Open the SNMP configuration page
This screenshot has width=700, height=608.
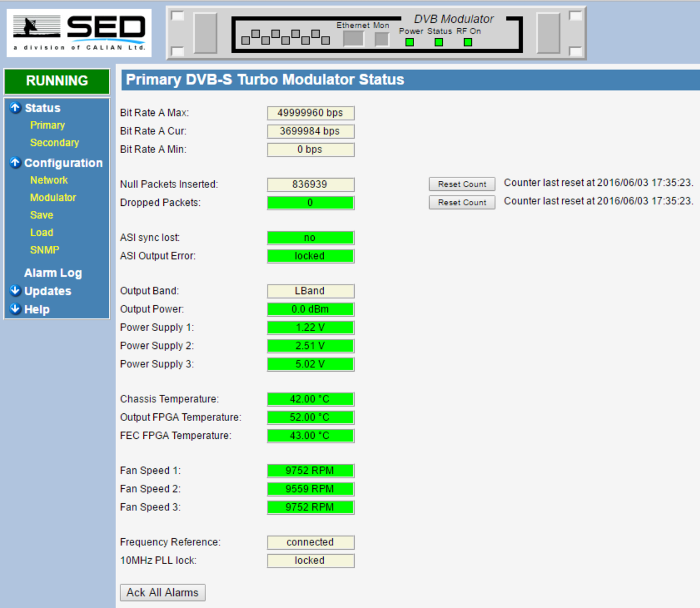pos(44,250)
